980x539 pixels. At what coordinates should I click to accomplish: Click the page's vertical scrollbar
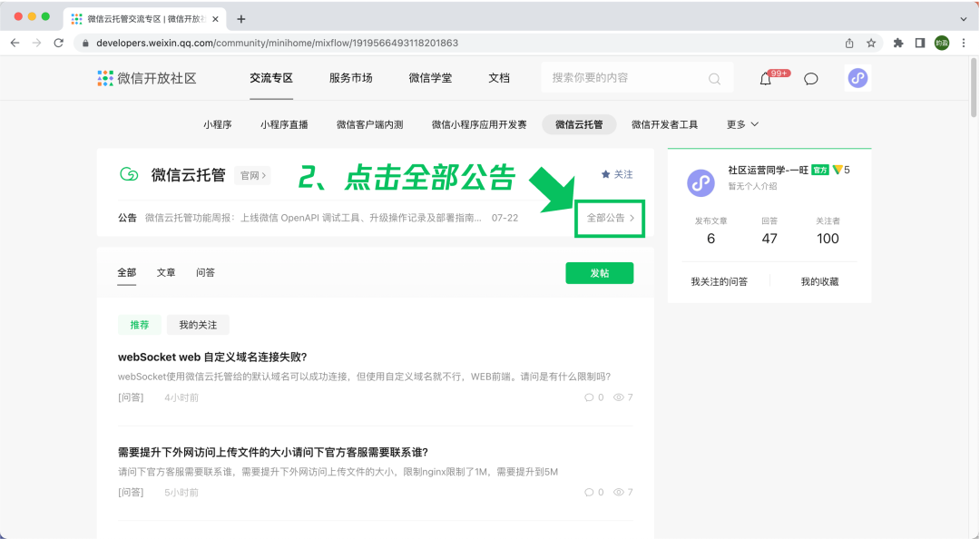point(973,87)
